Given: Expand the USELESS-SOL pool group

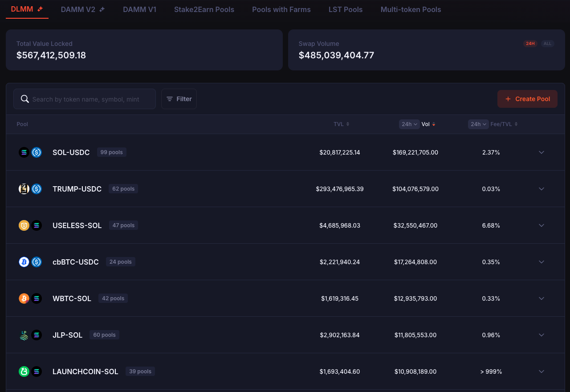Looking at the screenshot, I should [x=541, y=225].
